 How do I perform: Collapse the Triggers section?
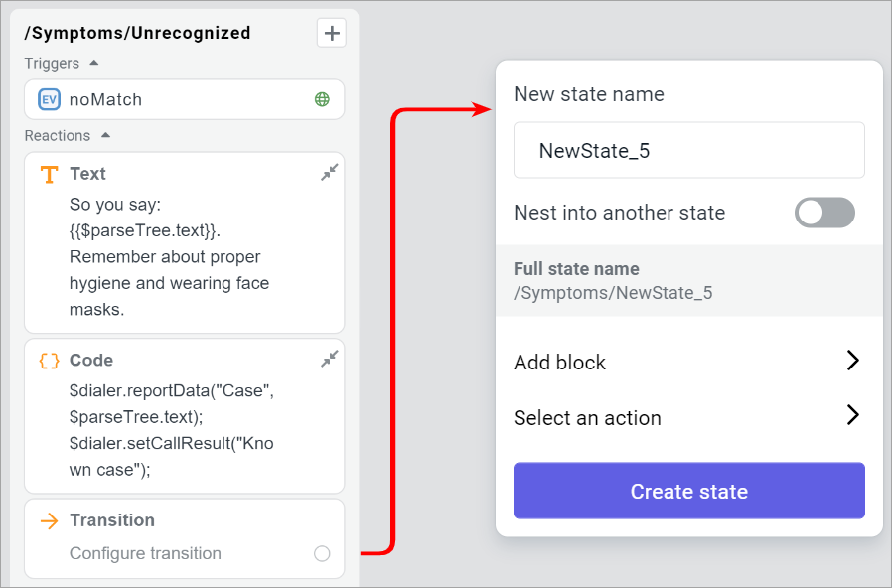tap(92, 63)
